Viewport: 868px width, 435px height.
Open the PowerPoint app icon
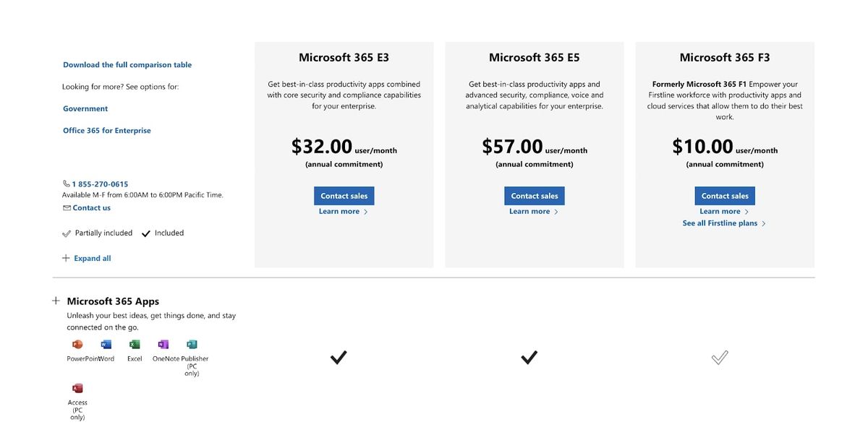point(77,345)
